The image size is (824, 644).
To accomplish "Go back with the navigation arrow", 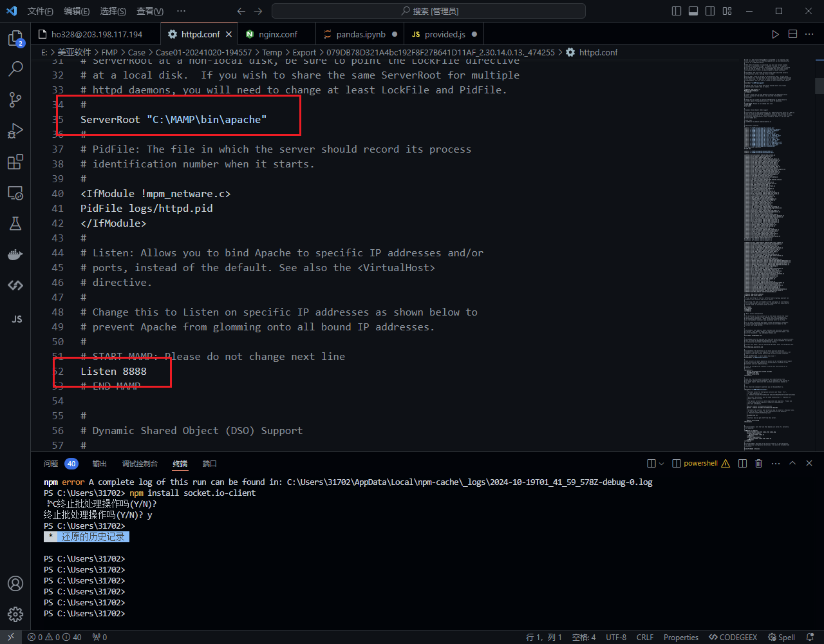I will 241,11.
